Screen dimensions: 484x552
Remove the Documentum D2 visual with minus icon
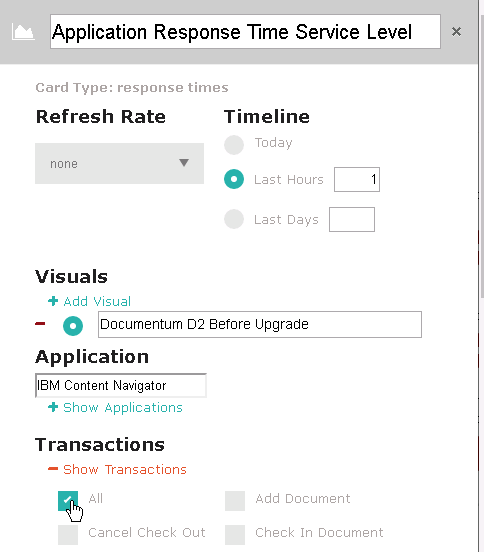coord(40,323)
